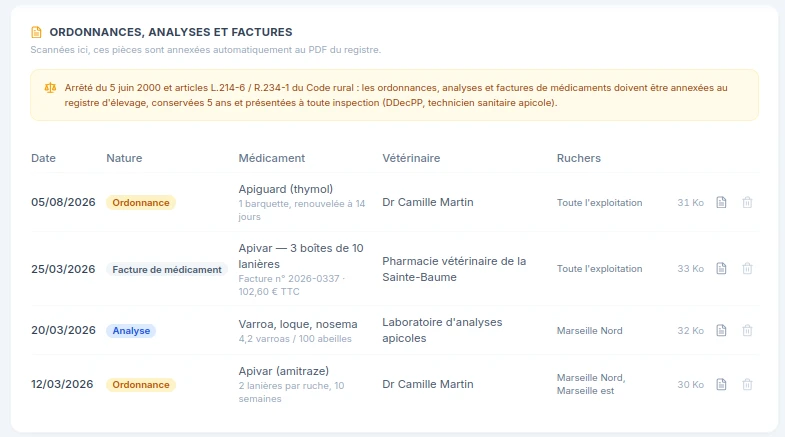Open the Apiguard ordonnance document file icon
The image size is (785, 437).
pyautogui.click(x=721, y=202)
